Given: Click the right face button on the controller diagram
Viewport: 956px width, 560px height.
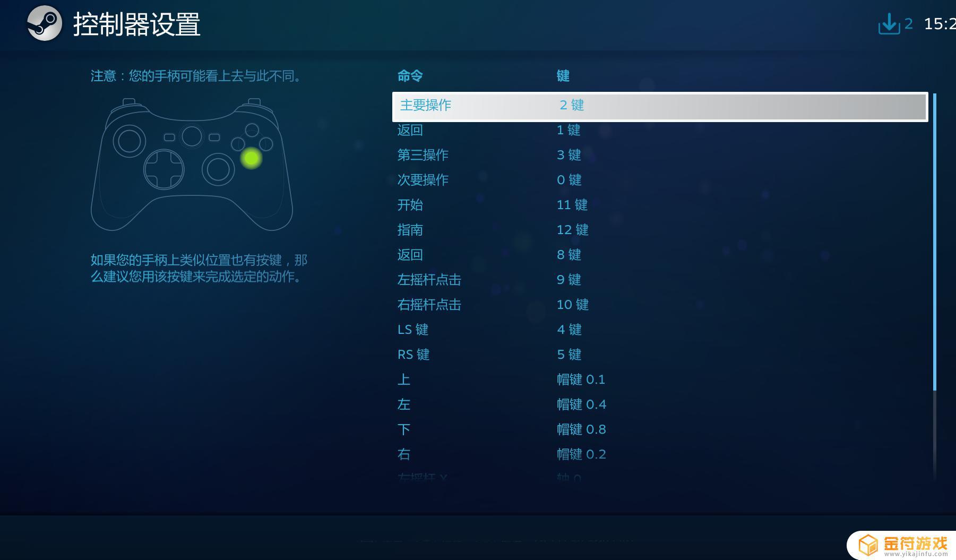Looking at the screenshot, I should coord(266,144).
